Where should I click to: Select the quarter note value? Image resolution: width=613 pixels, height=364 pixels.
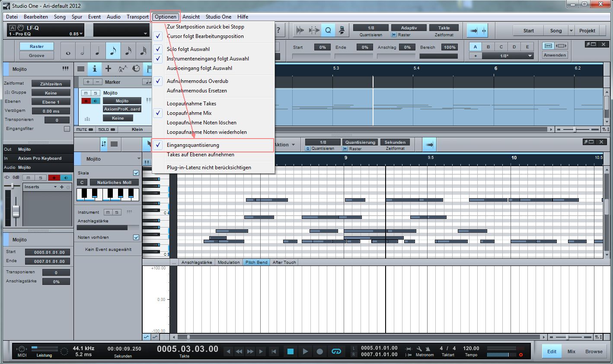98,51
